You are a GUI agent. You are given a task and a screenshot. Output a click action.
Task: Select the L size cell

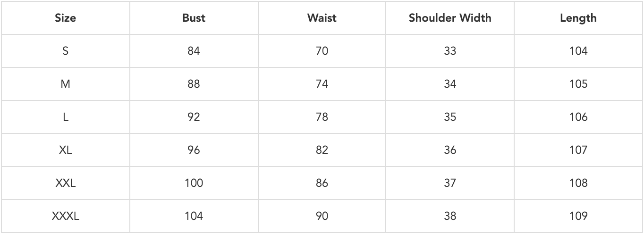coord(66,117)
